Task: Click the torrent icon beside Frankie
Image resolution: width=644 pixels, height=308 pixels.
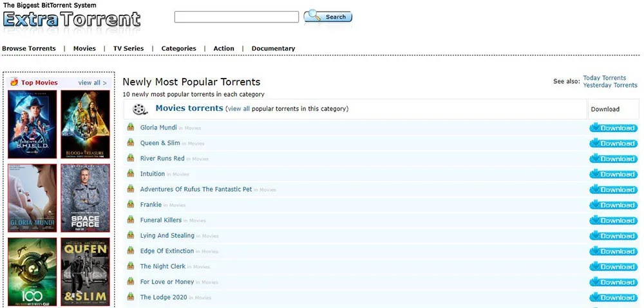Action: [x=131, y=204]
